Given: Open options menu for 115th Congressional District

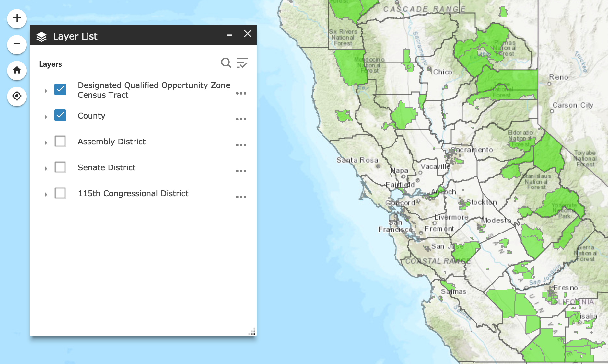Looking at the screenshot, I should point(241,197).
